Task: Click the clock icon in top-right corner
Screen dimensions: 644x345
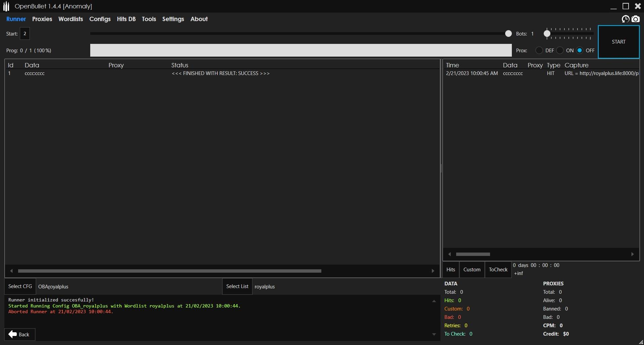Action: click(625, 19)
